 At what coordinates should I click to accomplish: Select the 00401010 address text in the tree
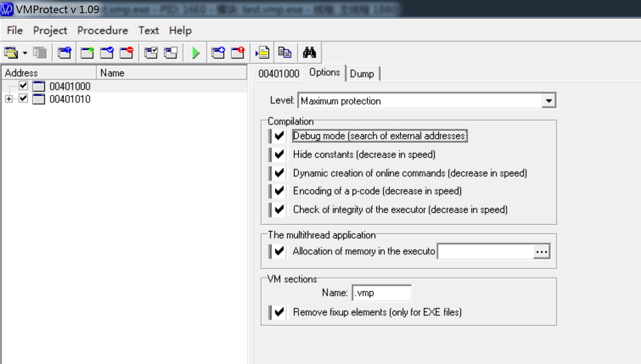tap(70, 99)
